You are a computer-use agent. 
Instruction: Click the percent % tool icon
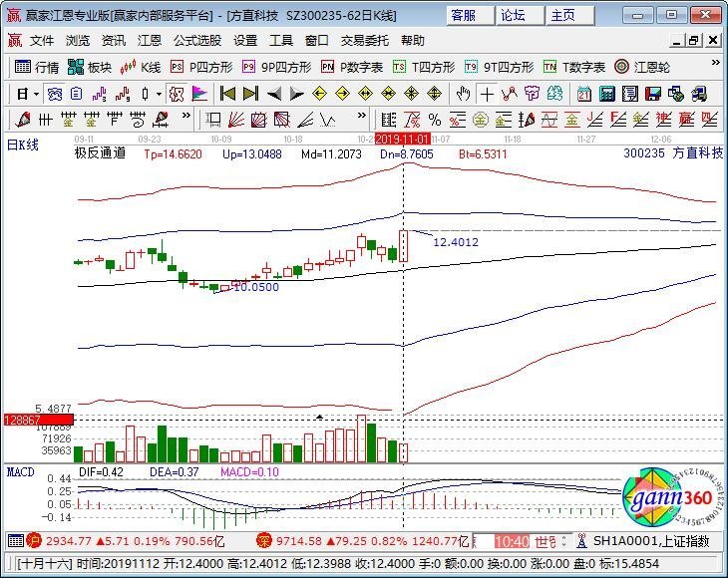point(435,121)
